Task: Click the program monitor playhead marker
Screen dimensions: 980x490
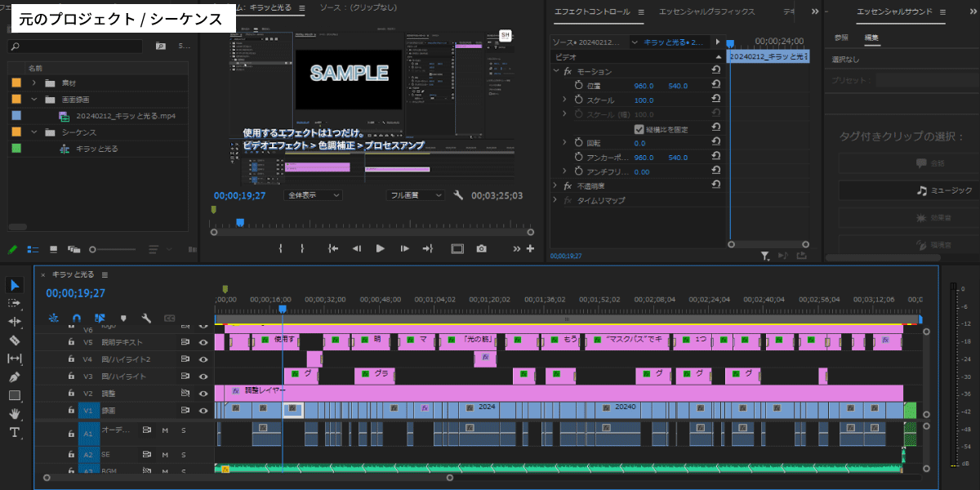Action: point(240,222)
